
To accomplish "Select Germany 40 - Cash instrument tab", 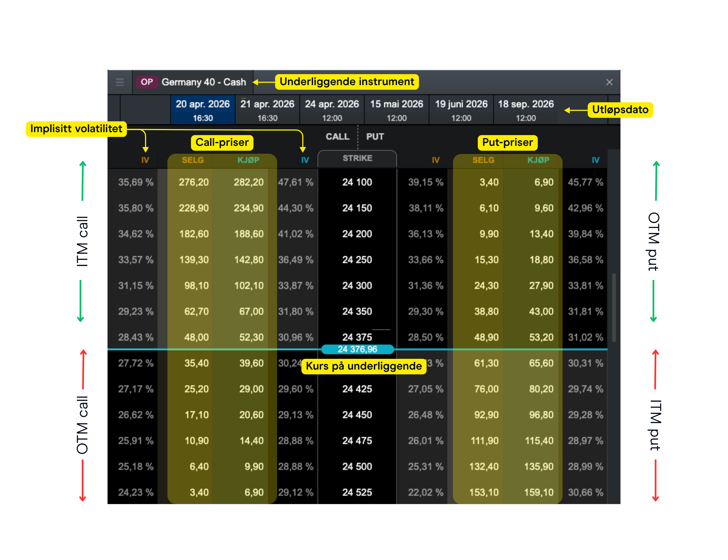I will click(x=193, y=82).
